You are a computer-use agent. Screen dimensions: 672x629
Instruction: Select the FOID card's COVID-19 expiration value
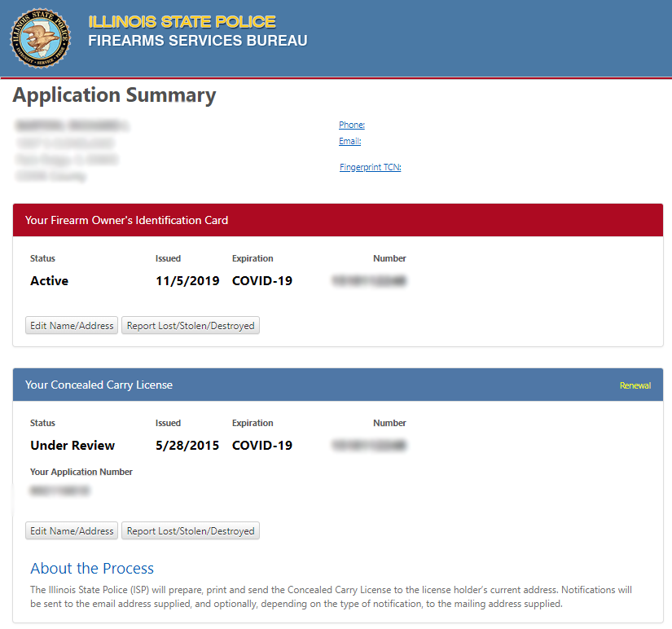[262, 281]
